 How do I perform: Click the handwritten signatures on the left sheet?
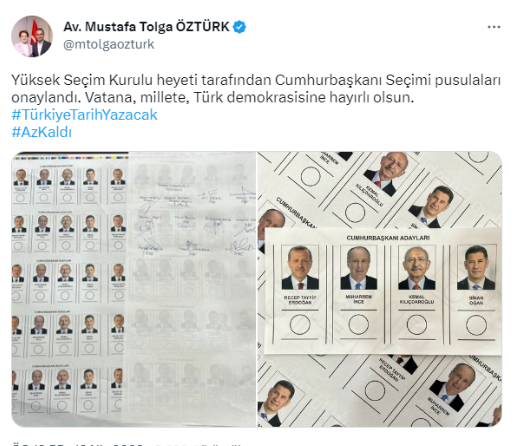pyautogui.click(x=197, y=222)
